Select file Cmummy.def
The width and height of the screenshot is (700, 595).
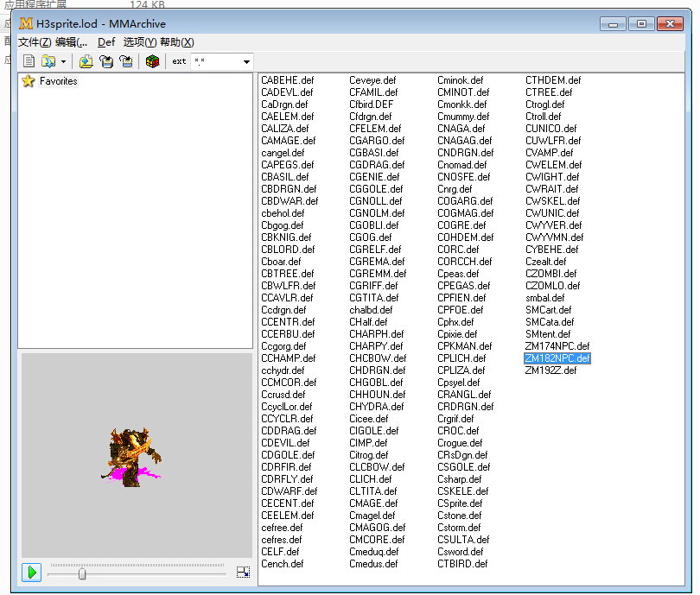(463, 117)
